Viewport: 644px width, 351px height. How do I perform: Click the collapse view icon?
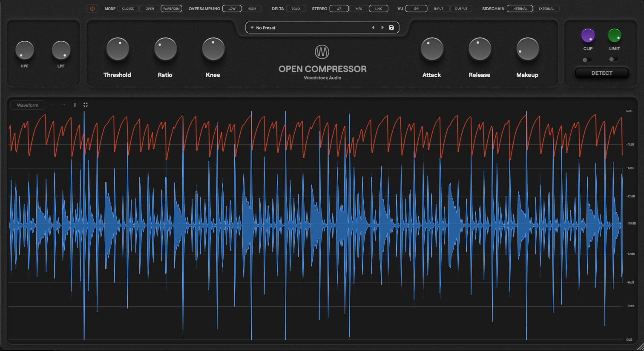[x=85, y=105]
